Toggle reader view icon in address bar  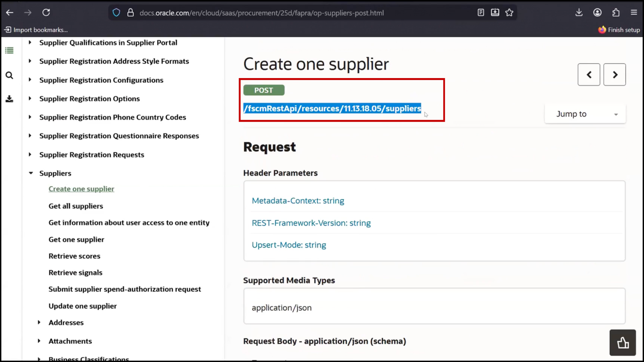(x=481, y=13)
